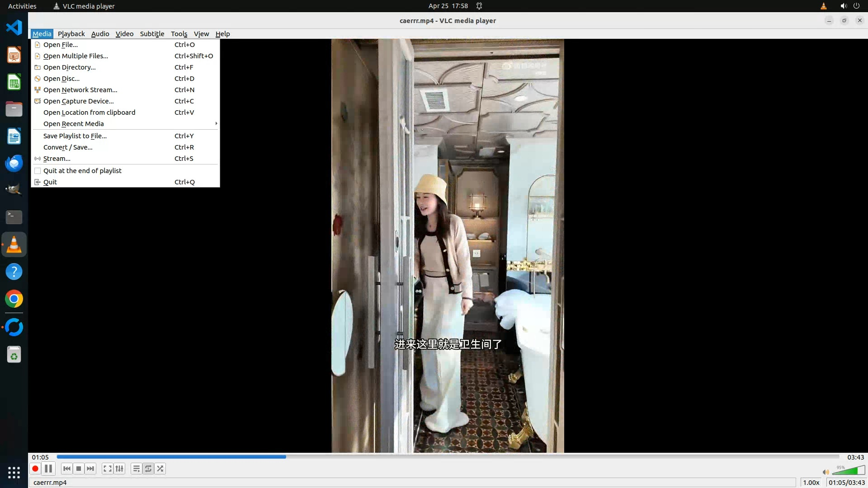
Task: Open the Tools menu
Action: click(179, 34)
